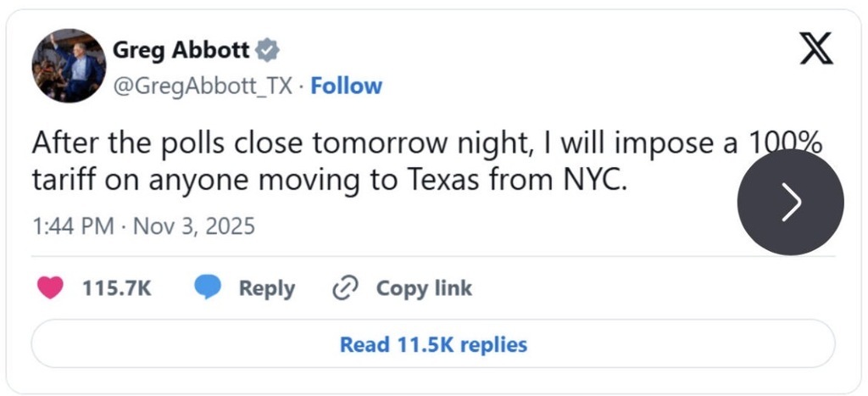Screen dimensions: 868x396
Task: Click the Copy link text label
Action: [424, 288]
